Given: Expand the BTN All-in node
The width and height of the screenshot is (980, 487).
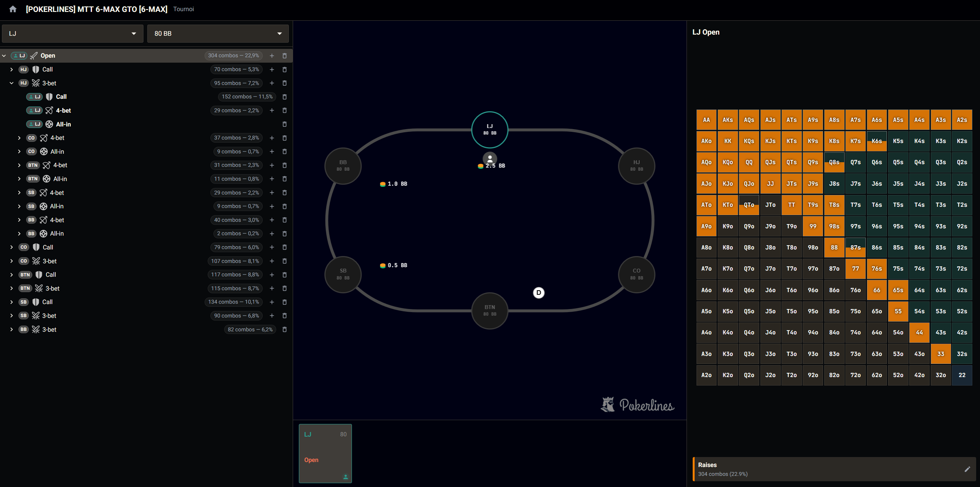Looking at the screenshot, I should [19, 179].
